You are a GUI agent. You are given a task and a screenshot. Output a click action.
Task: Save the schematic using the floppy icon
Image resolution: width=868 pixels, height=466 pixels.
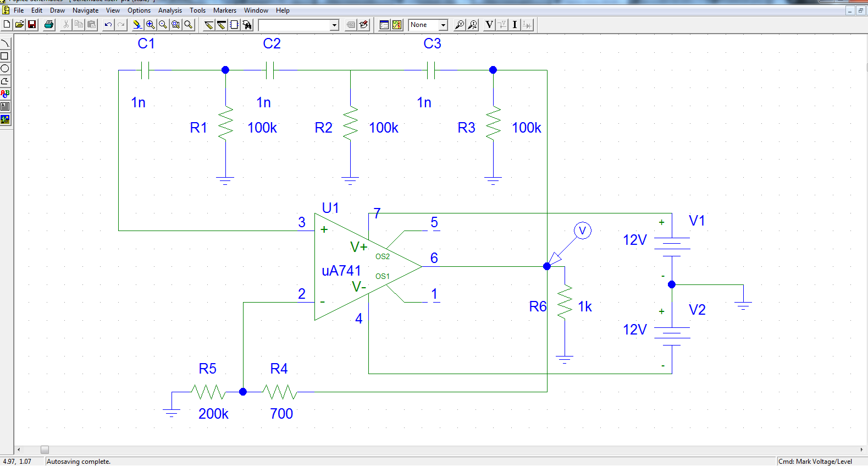pos(32,25)
